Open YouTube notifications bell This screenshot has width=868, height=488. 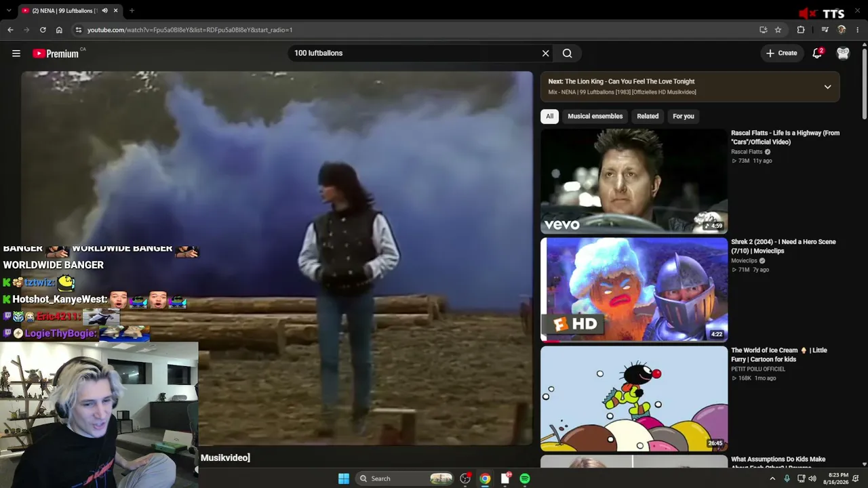817,53
